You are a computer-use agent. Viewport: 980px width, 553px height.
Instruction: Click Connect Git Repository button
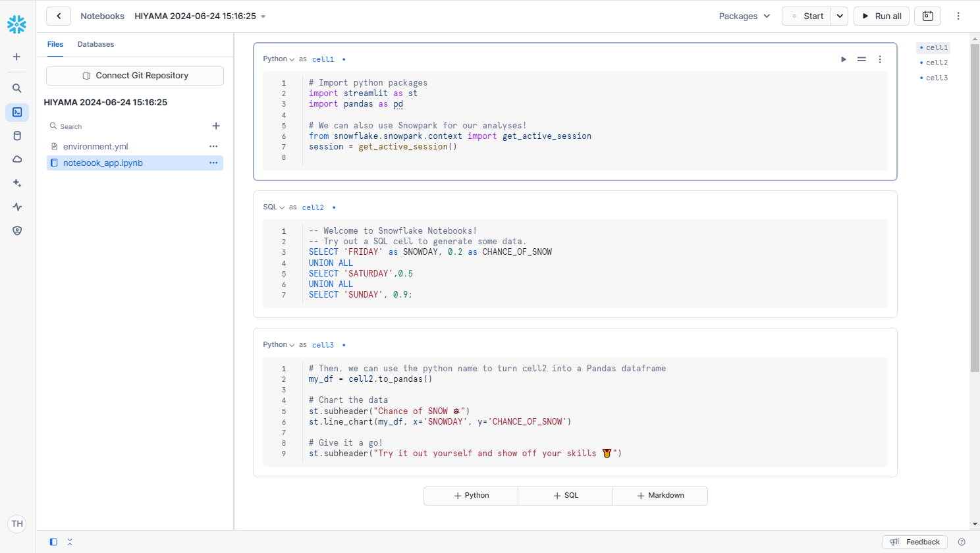coord(135,76)
